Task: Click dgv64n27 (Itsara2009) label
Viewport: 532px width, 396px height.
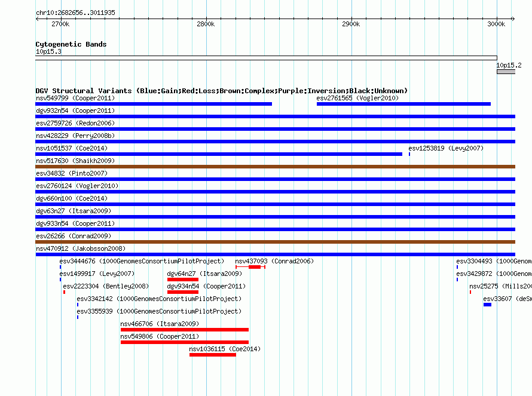Action: click(x=204, y=274)
